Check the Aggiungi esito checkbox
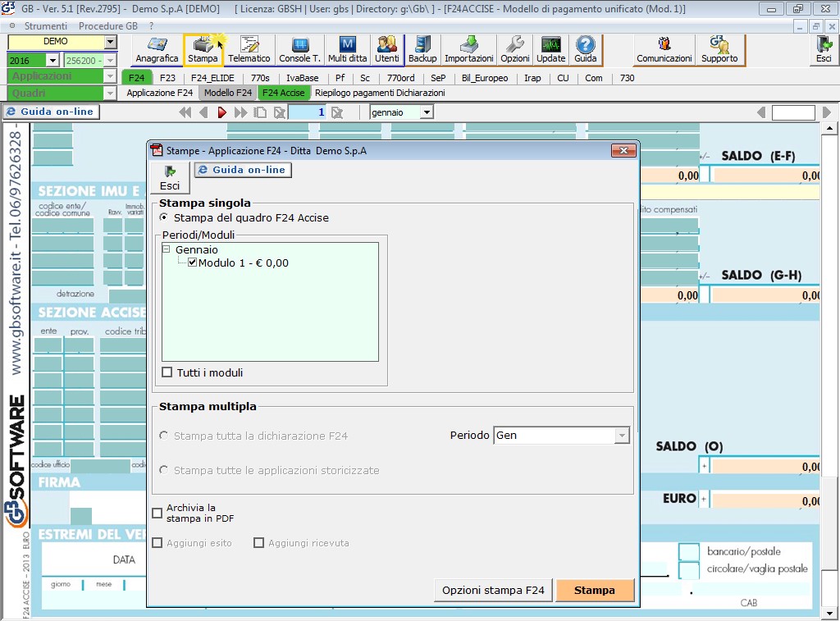The image size is (840, 621). pyautogui.click(x=157, y=543)
